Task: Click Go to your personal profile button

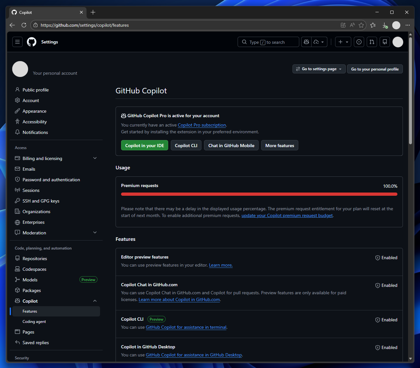Action: [375, 69]
